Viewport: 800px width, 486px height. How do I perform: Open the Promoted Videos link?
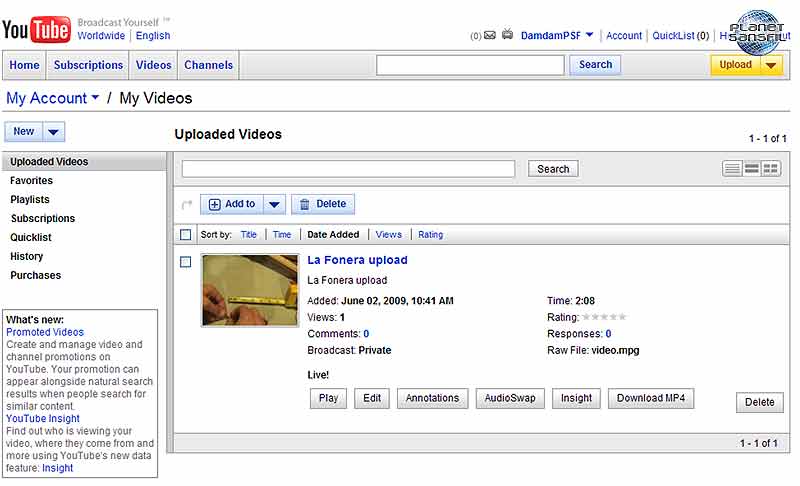click(45, 332)
